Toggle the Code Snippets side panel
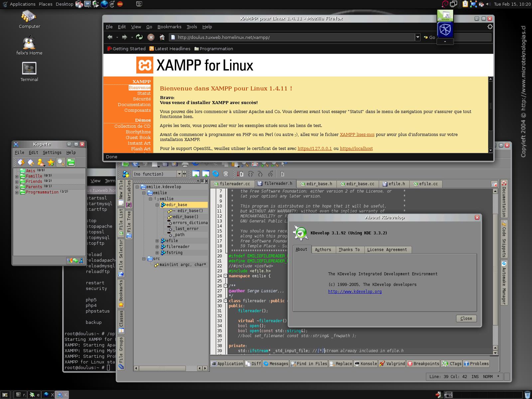The height and width of the screenshot is (399, 532). [504, 239]
